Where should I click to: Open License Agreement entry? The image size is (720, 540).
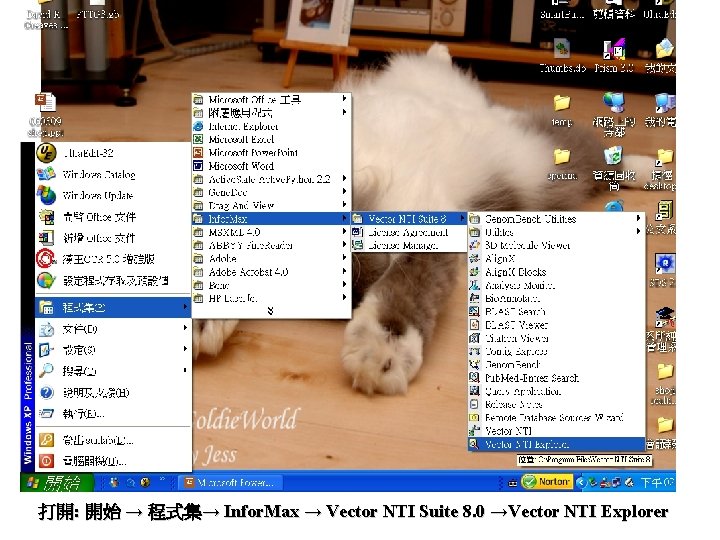(409, 232)
